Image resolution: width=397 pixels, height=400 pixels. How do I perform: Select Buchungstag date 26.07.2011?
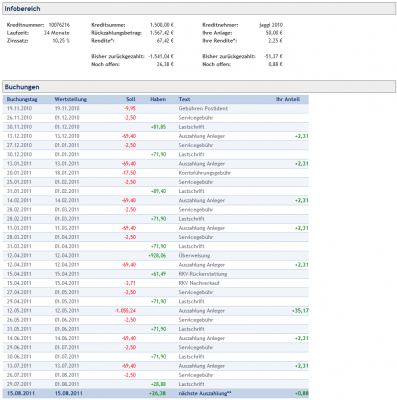click(19, 375)
